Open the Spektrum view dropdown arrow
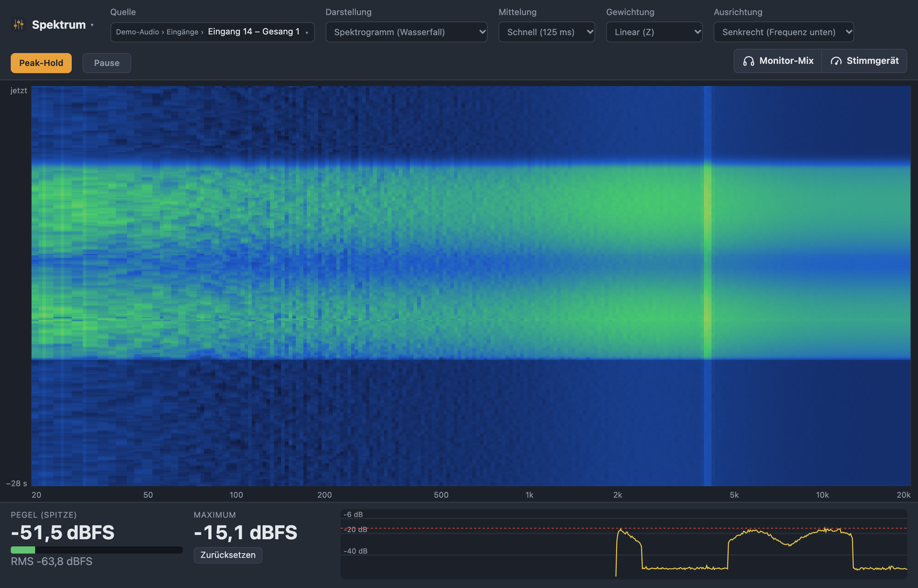This screenshot has width=918, height=588. pyautogui.click(x=92, y=25)
